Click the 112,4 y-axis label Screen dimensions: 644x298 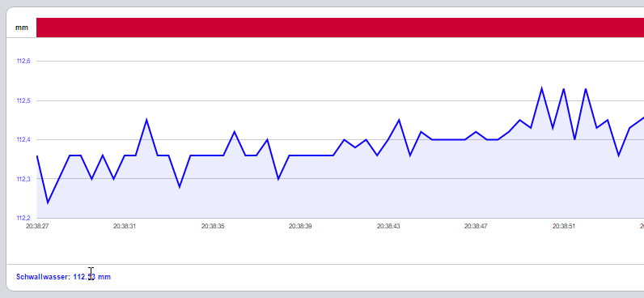pos(23,140)
